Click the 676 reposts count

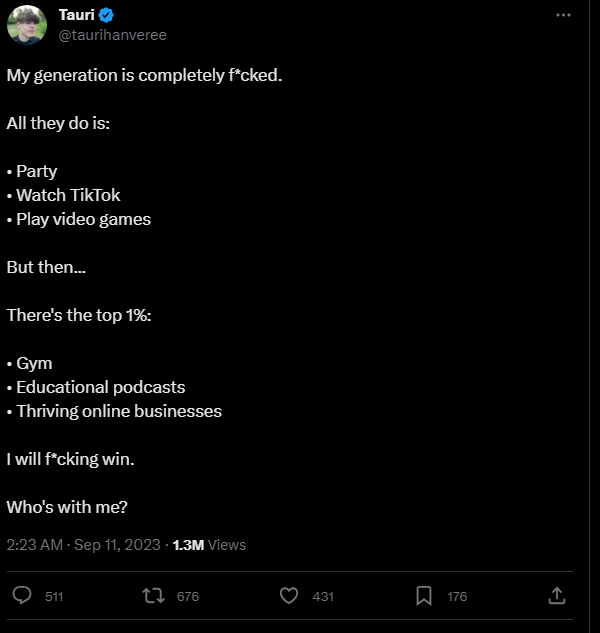click(188, 596)
